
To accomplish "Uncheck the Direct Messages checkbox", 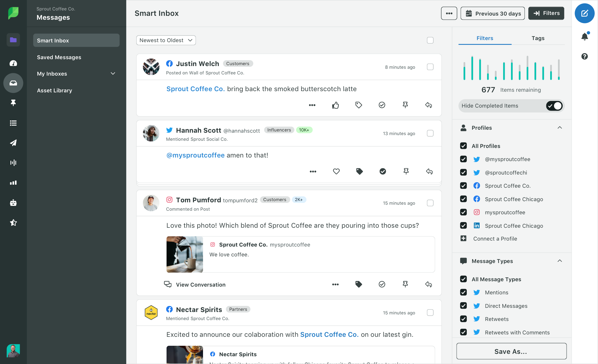I will point(463,305).
